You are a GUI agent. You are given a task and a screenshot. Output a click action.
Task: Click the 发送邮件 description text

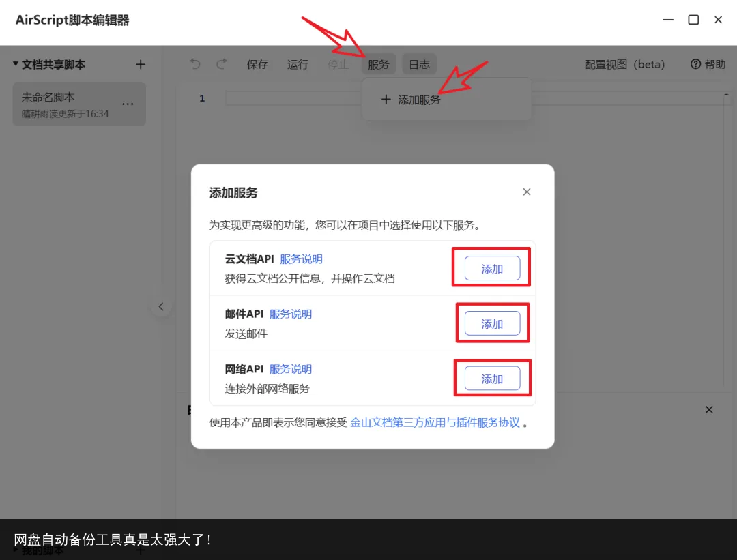pyautogui.click(x=246, y=334)
